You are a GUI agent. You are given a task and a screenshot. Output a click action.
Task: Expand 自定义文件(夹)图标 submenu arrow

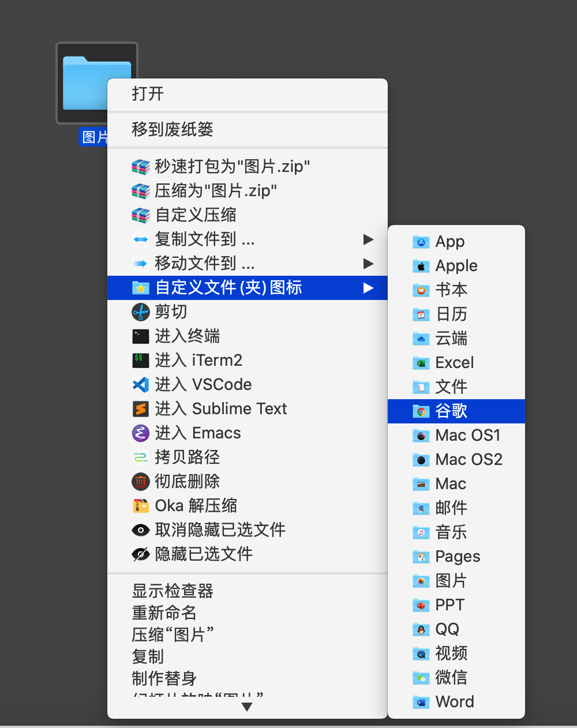click(x=368, y=288)
